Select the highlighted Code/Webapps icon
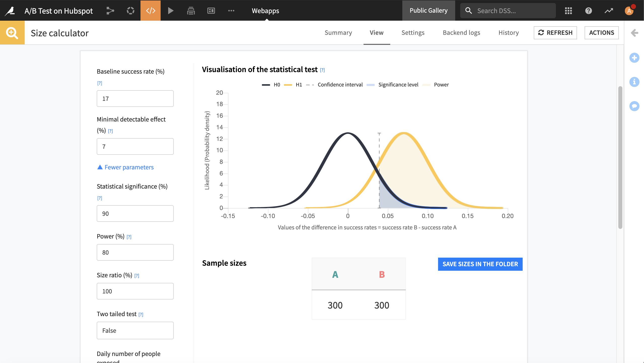The width and height of the screenshot is (644, 363). (150, 11)
